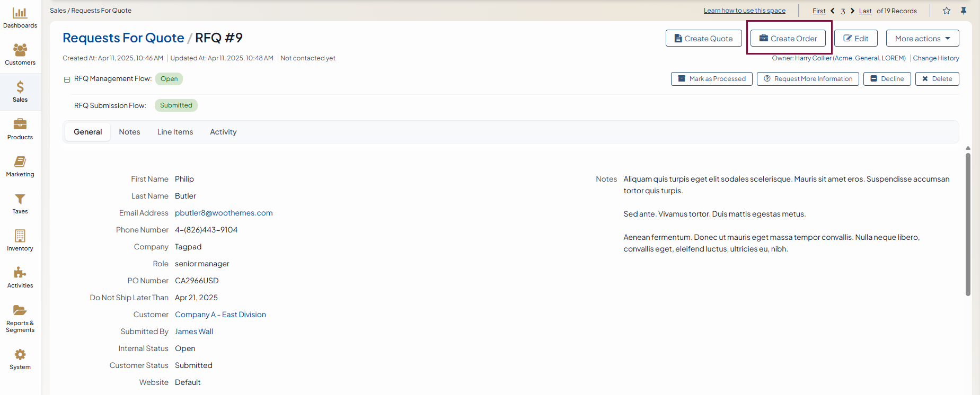This screenshot has width=980, height=395.
Task: Open the Activity tab
Action: pos(223,132)
